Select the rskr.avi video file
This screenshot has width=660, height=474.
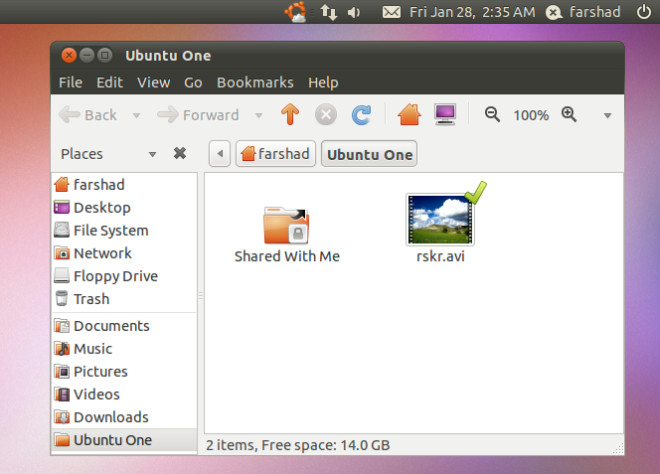point(440,227)
